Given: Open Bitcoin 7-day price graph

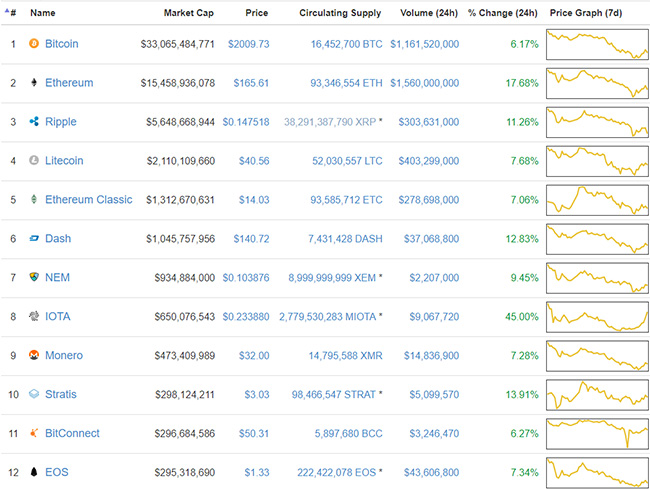Looking at the screenshot, I should (597, 44).
